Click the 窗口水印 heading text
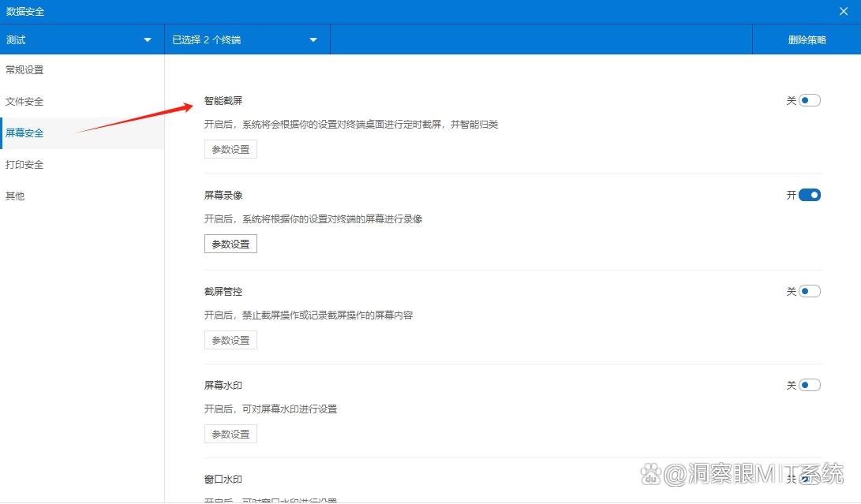 223,479
